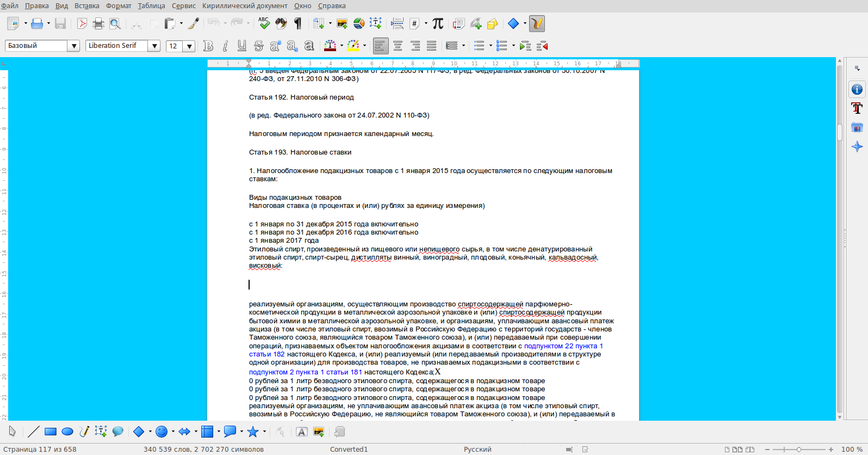Print the document with the printer icon
868x455 pixels.
(x=98, y=23)
